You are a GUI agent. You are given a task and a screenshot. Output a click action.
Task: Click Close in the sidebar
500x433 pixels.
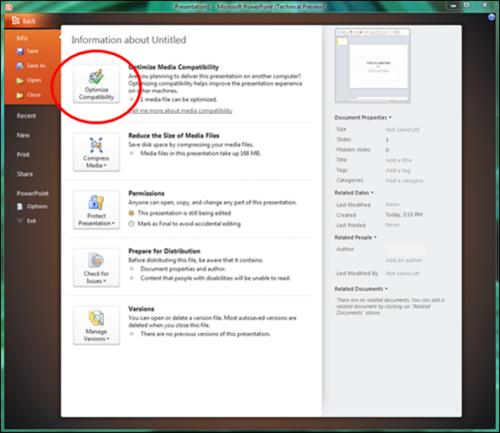(x=29, y=95)
